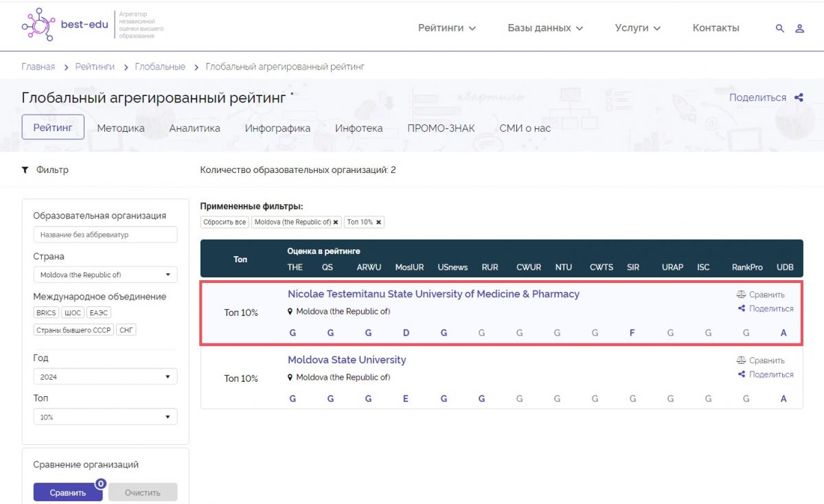Open the Год year dropdown
The width and height of the screenshot is (824, 504).
click(105, 377)
